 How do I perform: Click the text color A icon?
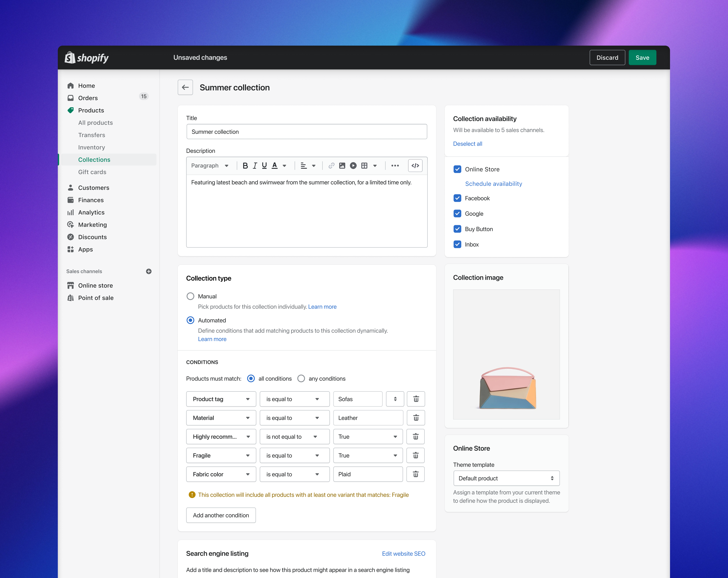coord(274,166)
